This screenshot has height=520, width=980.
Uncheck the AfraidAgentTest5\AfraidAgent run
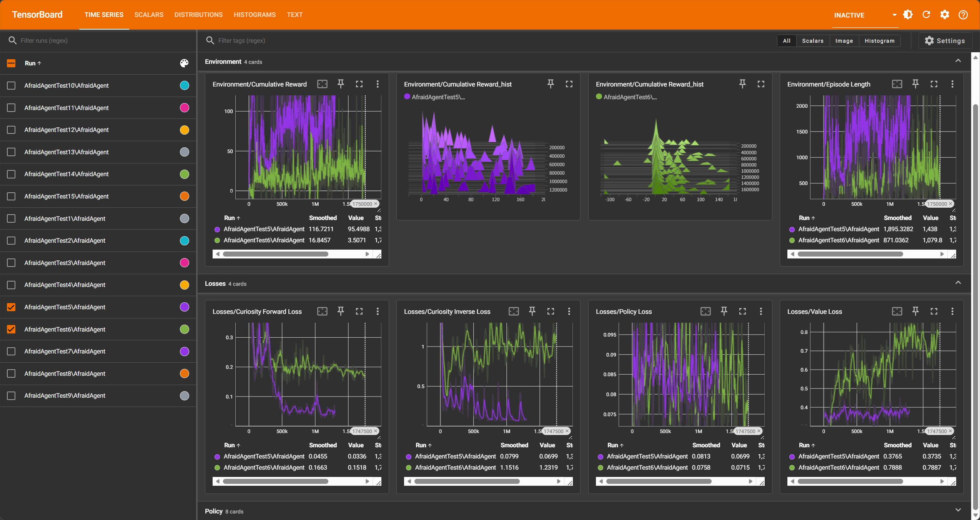pyautogui.click(x=11, y=307)
